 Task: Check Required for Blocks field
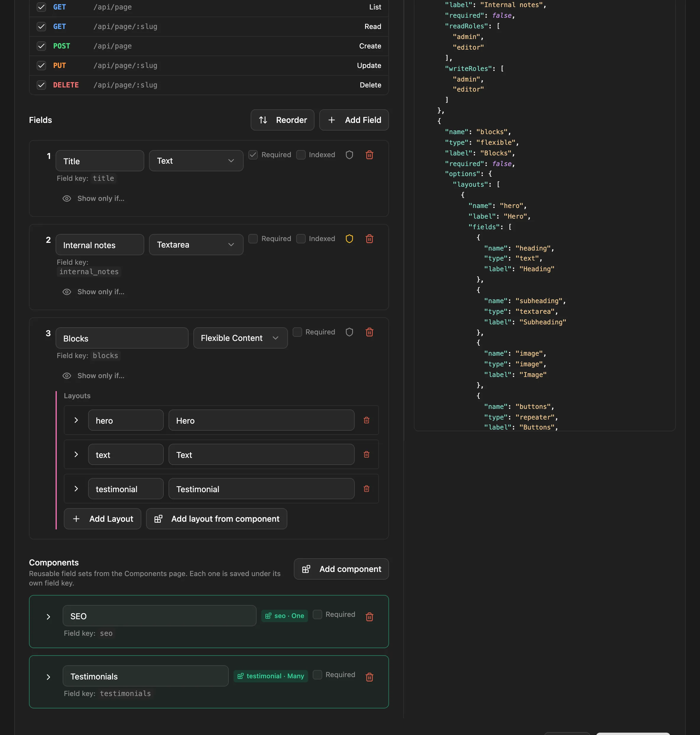point(297,332)
